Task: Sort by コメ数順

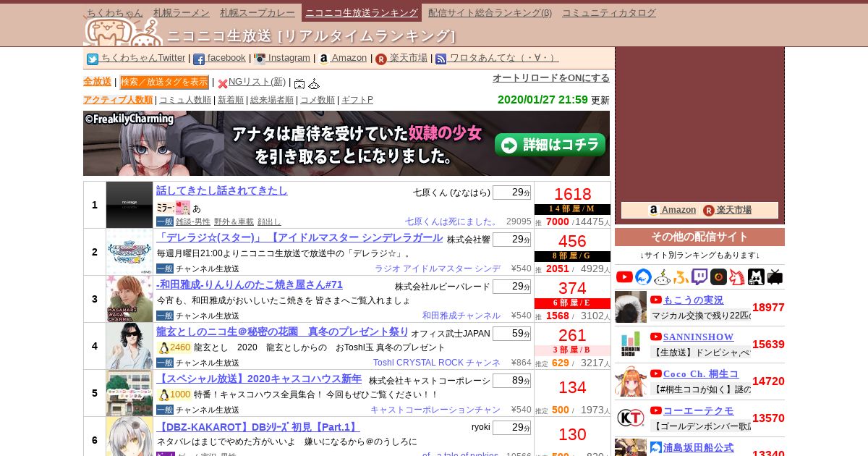Action: point(318,100)
